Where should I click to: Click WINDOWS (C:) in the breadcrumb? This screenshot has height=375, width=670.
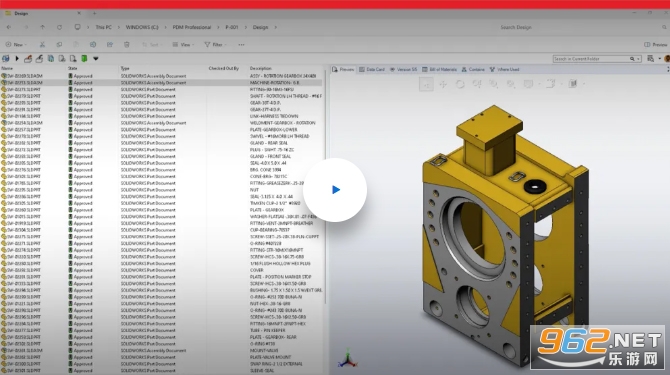[x=142, y=27]
